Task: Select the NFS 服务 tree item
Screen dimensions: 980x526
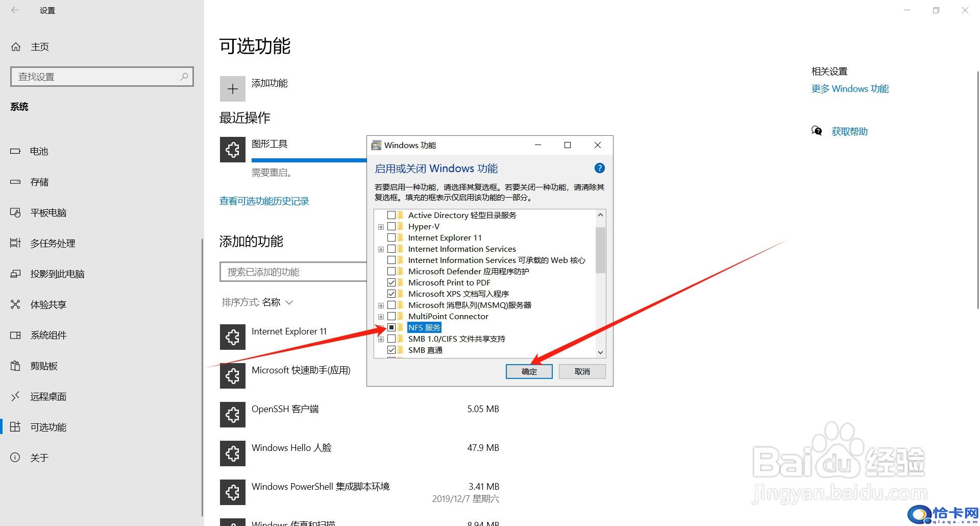Action: point(424,327)
